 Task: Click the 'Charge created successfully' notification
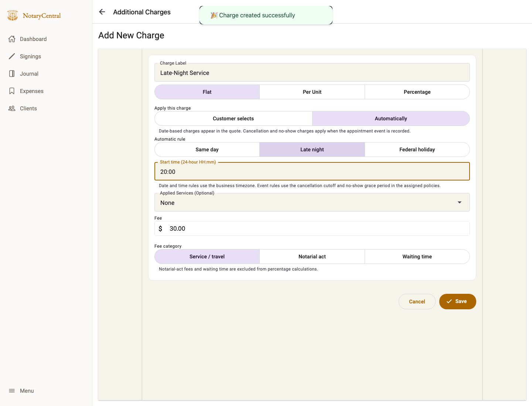coord(266,16)
